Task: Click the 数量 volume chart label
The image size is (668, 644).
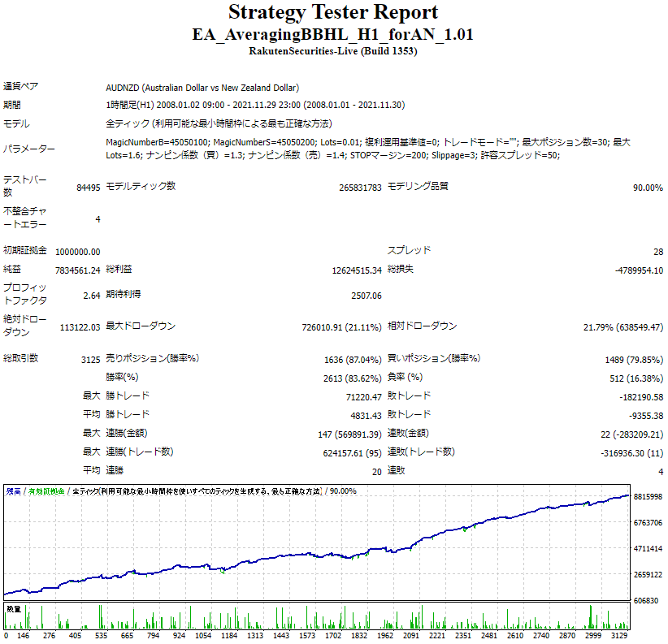Action: [14, 610]
